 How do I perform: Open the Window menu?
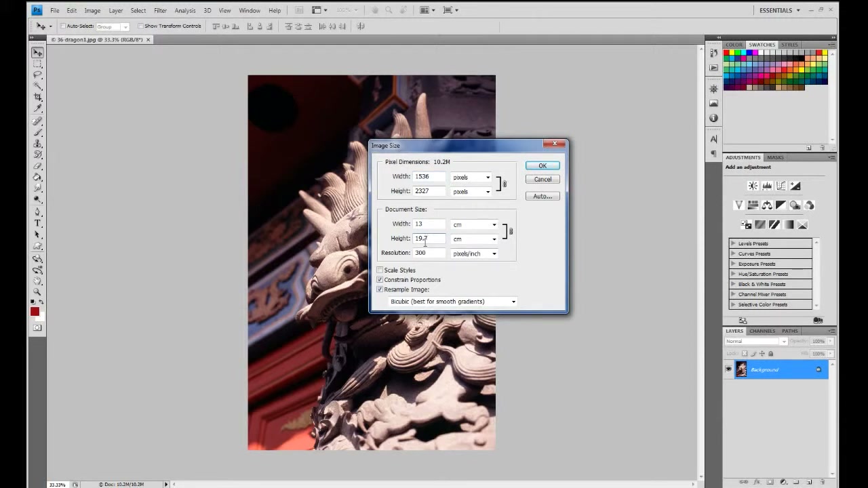click(250, 10)
